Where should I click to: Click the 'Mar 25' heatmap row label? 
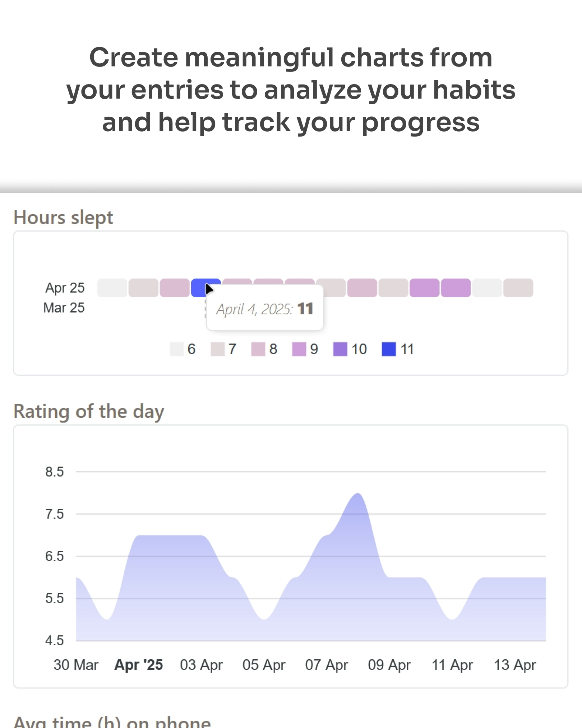point(64,308)
